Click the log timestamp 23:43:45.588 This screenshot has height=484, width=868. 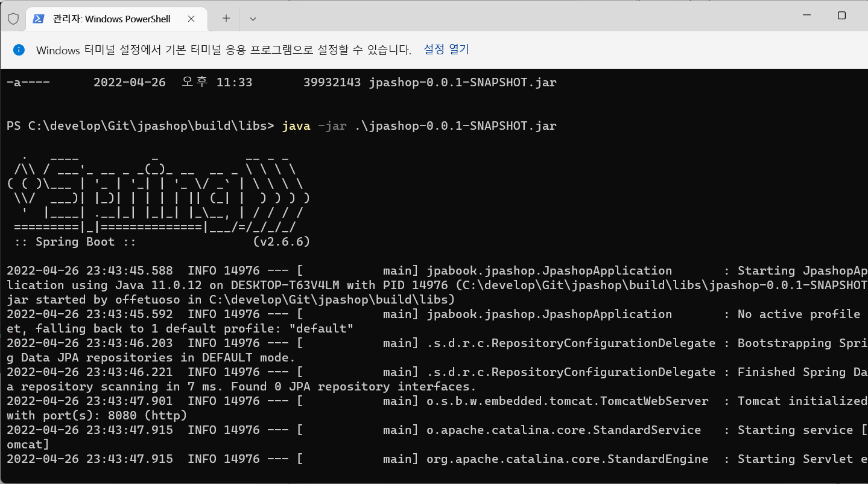pos(130,271)
